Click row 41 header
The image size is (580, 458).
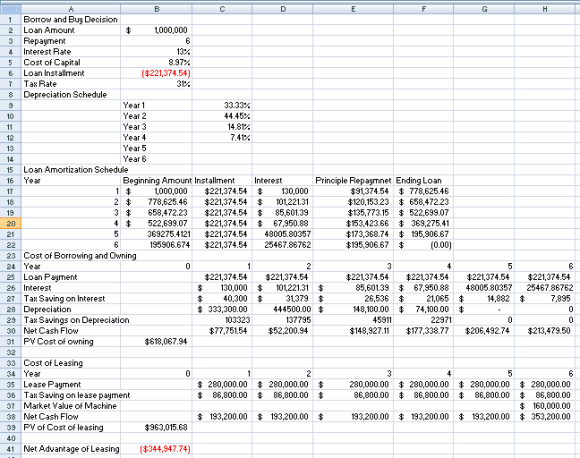coord(11,449)
